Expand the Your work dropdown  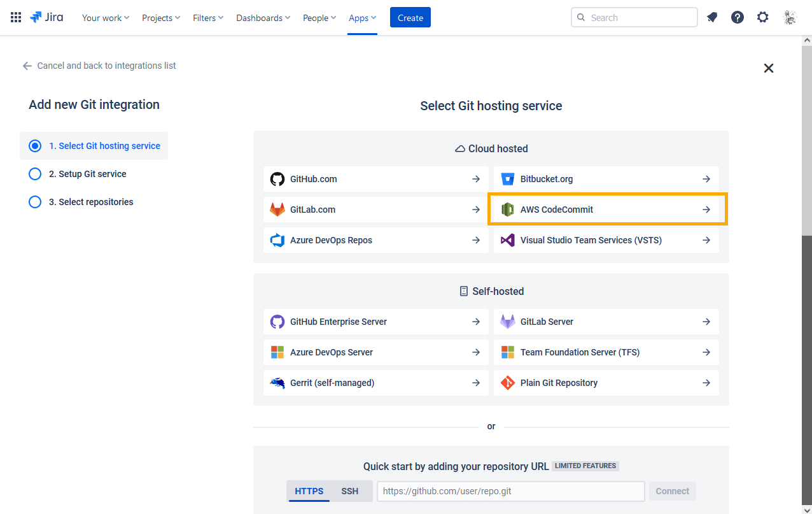pyautogui.click(x=106, y=18)
